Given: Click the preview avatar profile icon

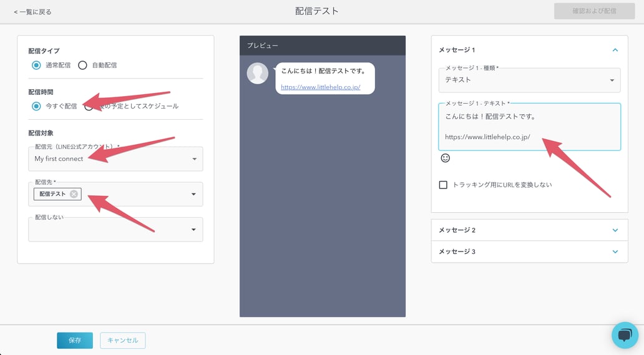Looking at the screenshot, I should pyautogui.click(x=258, y=73).
